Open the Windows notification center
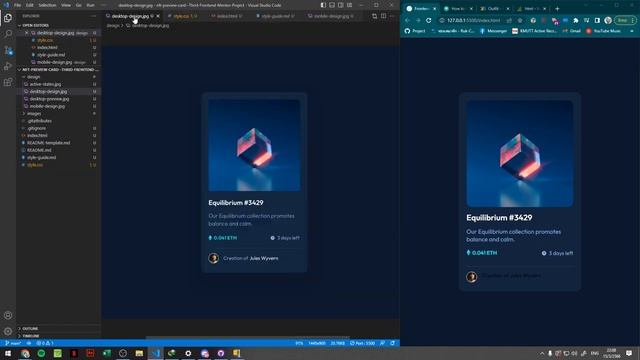The width and height of the screenshot is (640, 360). pyautogui.click(x=629, y=353)
